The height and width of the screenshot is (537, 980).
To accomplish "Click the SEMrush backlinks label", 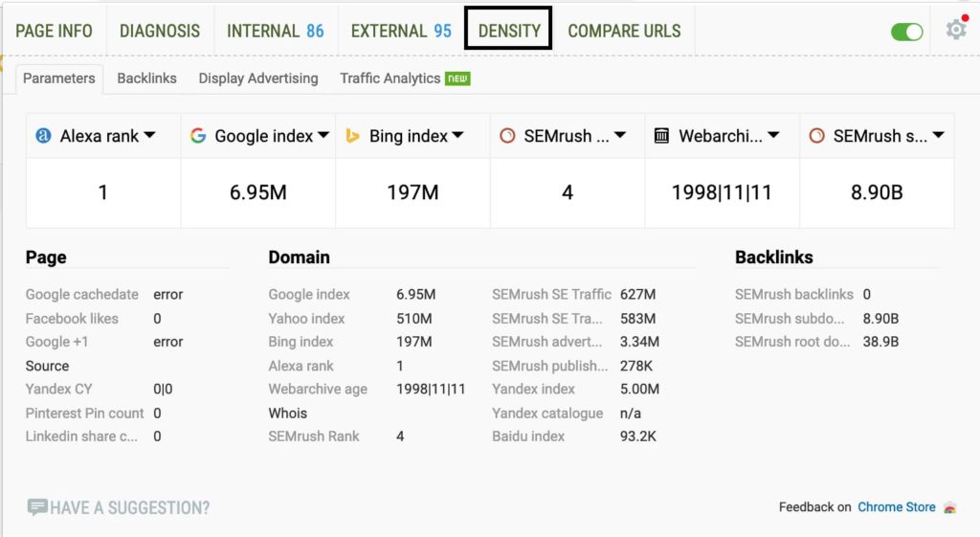I will (793, 295).
